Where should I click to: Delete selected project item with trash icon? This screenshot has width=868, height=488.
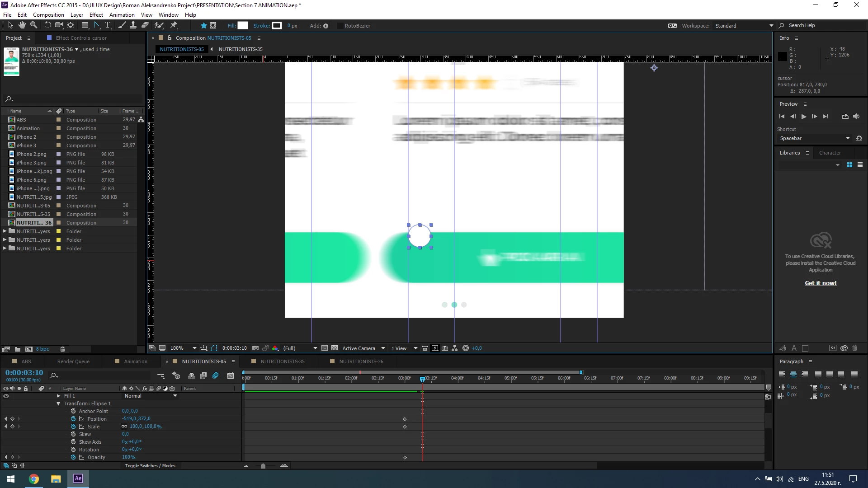[x=63, y=349]
